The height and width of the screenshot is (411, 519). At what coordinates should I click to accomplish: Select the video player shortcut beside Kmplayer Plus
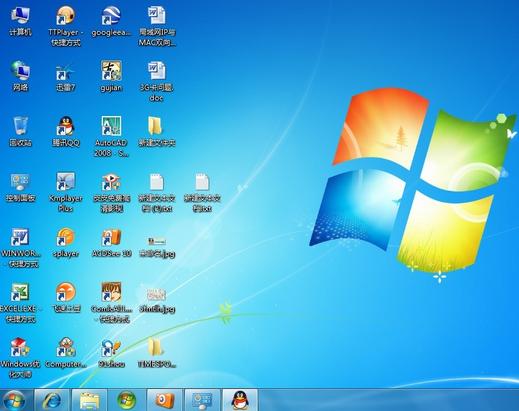coord(111,193)
